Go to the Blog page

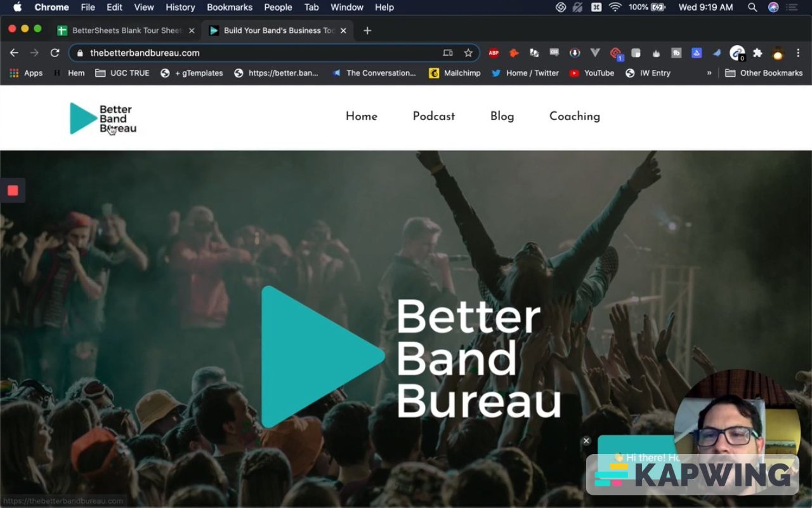tap(502, 116)
